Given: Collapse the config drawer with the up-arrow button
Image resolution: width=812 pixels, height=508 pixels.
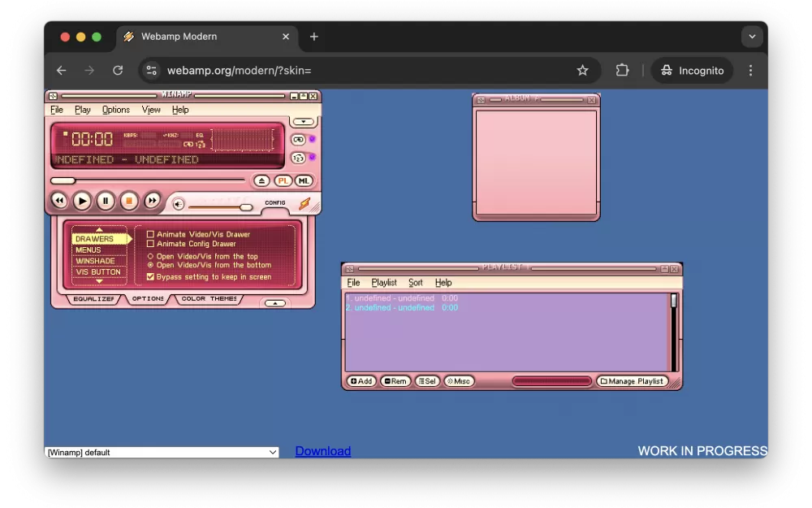Looking at the screenshot, I should (x=275, y=303).
